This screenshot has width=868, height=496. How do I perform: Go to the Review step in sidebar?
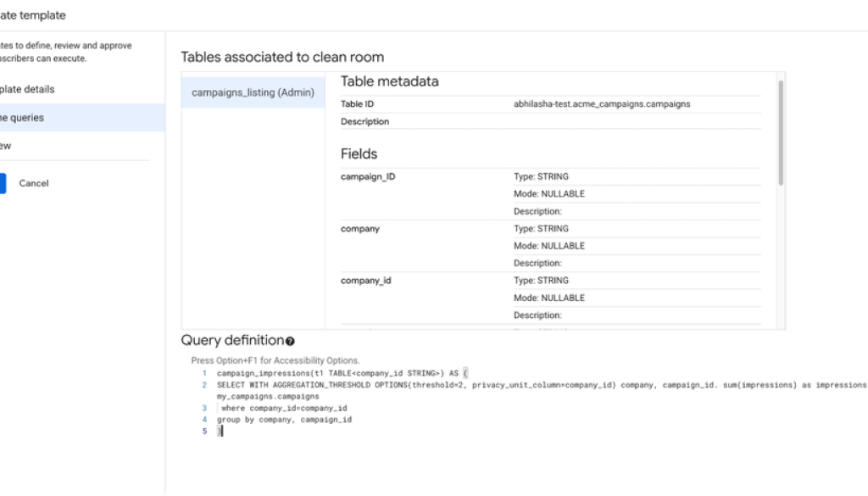tap(6, 146)
